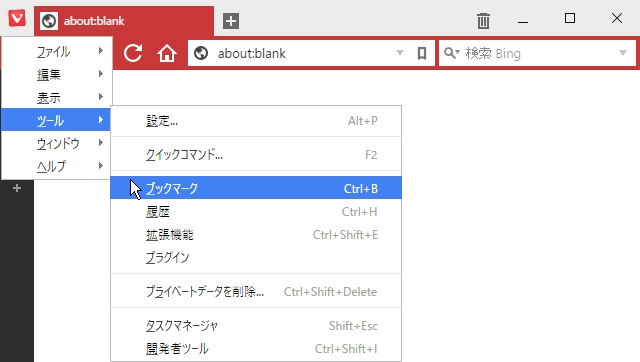
Task: Open the ファイル menu
Action: (56, 51)
